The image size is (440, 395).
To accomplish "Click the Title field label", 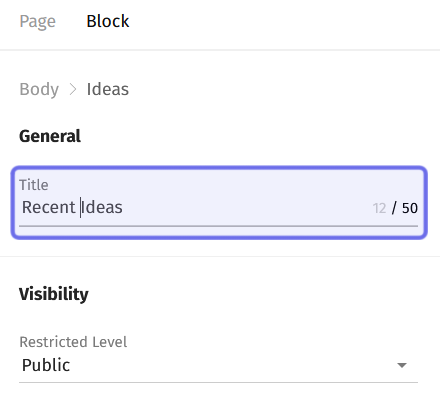I will 34,185.
